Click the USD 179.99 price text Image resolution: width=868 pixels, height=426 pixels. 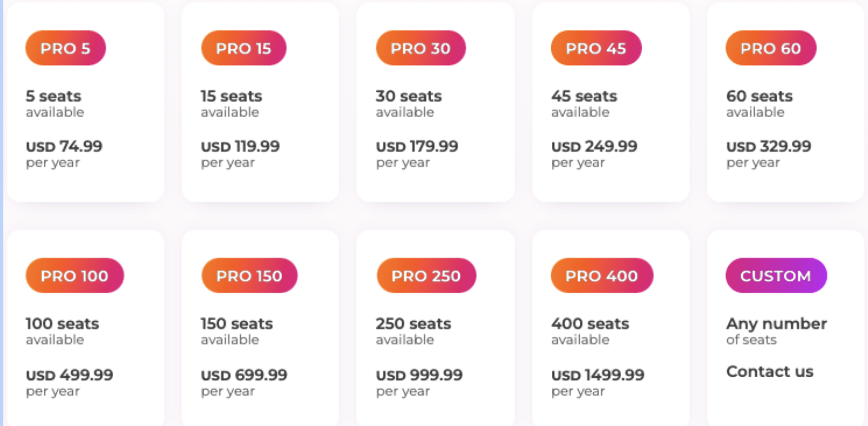[417, 147]
